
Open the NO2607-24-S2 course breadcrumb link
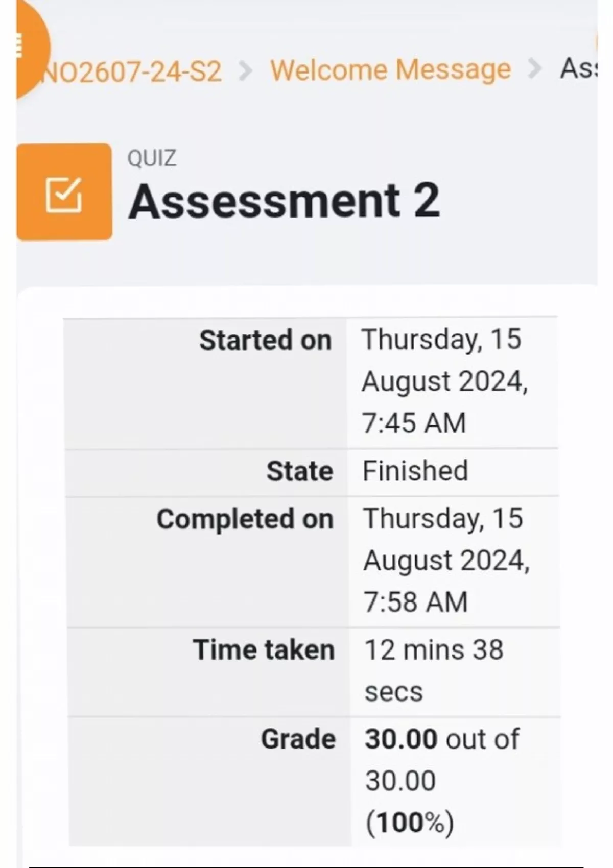134,71
